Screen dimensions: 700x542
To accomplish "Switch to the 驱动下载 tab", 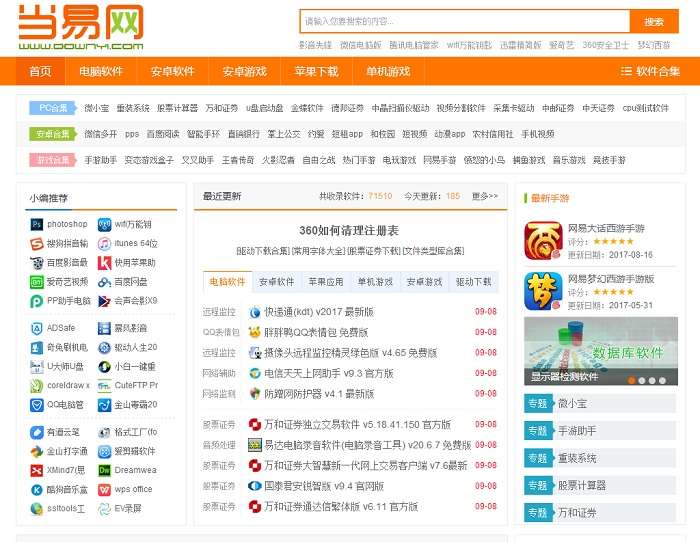I will (474, 282).
